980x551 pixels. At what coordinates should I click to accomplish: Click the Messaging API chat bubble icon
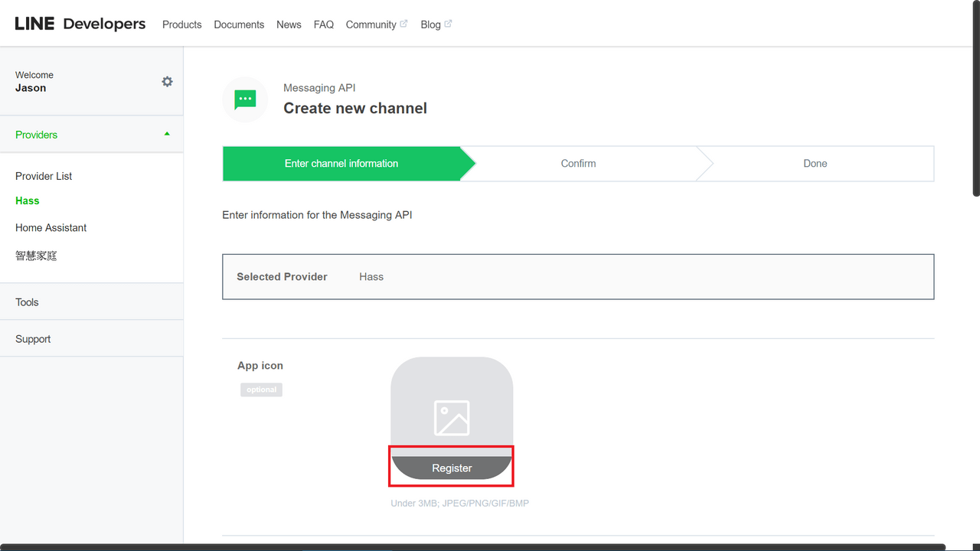(245, 99)
